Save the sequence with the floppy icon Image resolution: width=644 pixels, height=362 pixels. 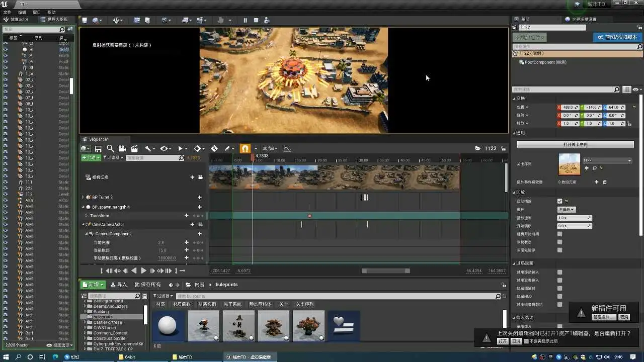coord(98,149)
